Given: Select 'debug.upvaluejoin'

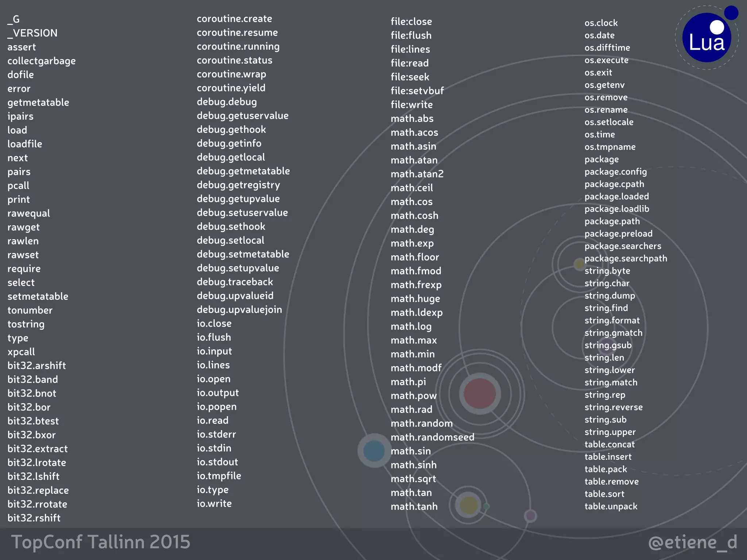Looking at the screenshot, I should (240, 310).
